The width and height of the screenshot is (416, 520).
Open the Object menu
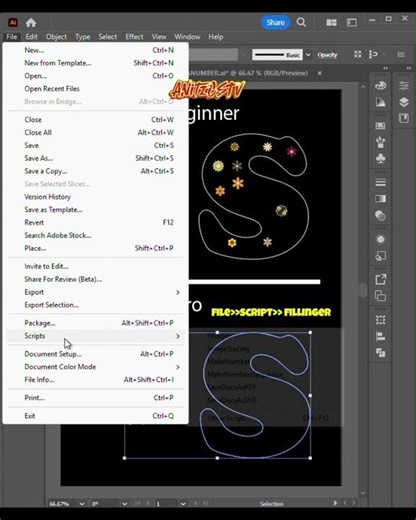coord(56,37)
